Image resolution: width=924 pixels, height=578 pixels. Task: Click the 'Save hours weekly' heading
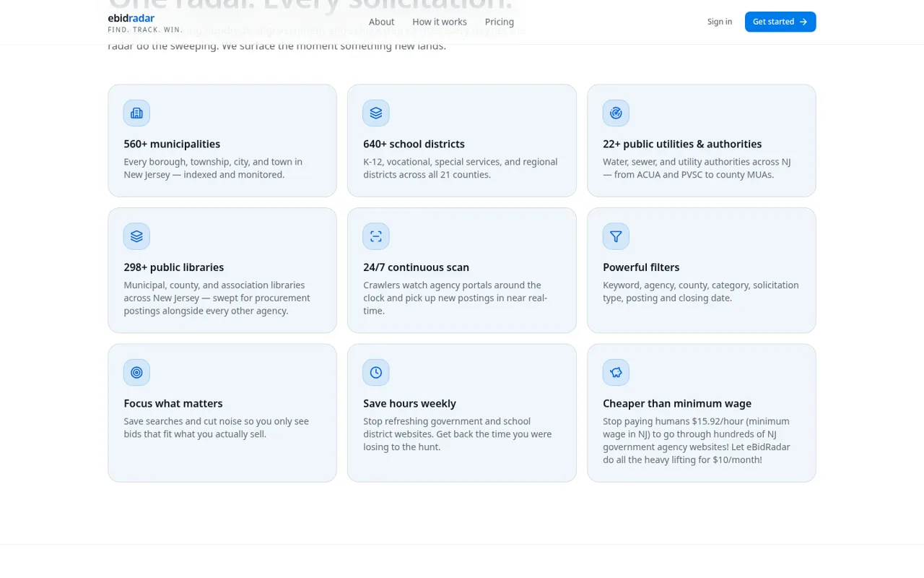click(409, 403)
